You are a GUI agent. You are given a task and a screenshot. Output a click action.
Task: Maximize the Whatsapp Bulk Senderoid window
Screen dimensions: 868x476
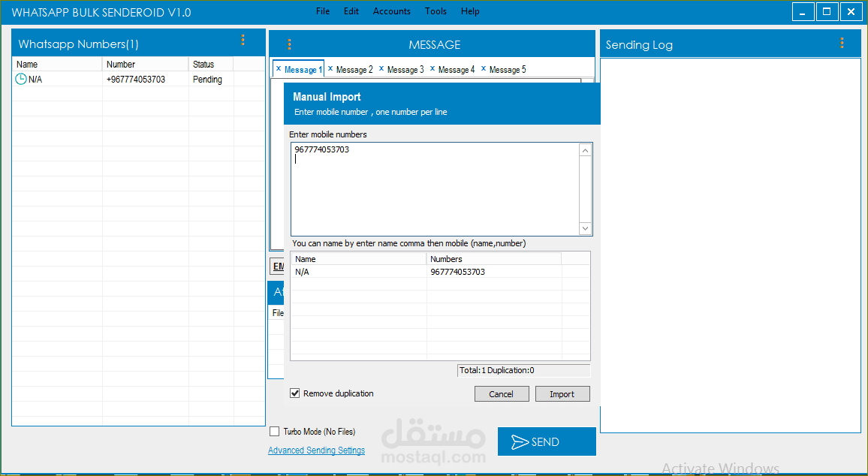coord(827,11)
